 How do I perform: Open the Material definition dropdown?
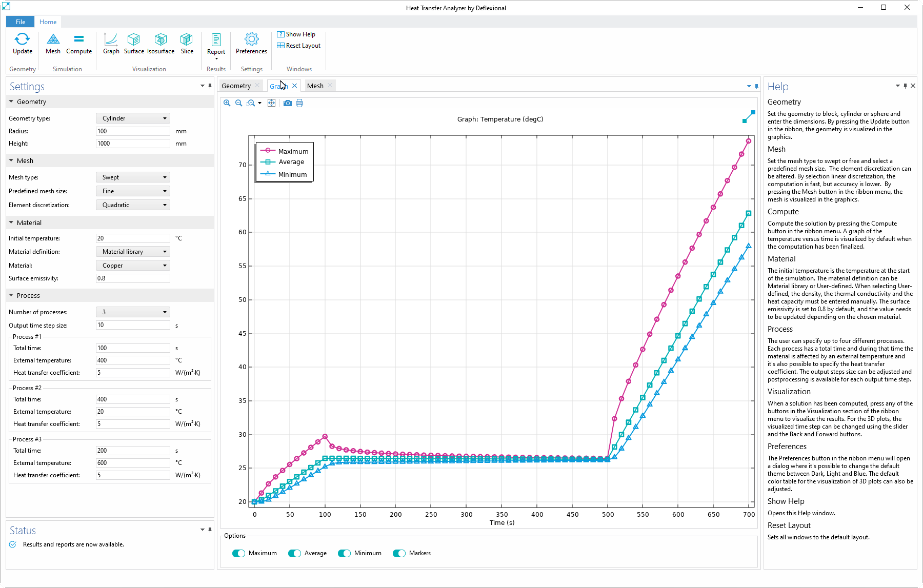(133, 252)
